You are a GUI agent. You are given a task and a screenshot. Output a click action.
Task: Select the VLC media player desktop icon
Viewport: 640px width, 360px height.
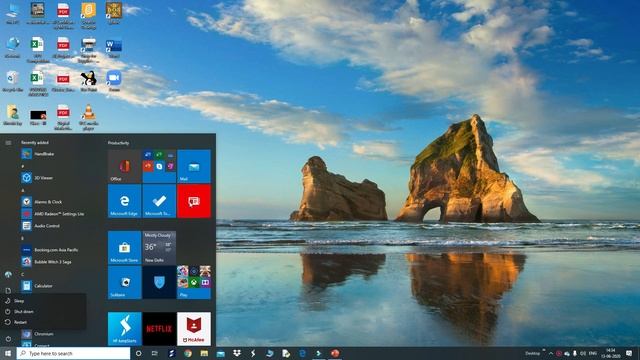89,117
